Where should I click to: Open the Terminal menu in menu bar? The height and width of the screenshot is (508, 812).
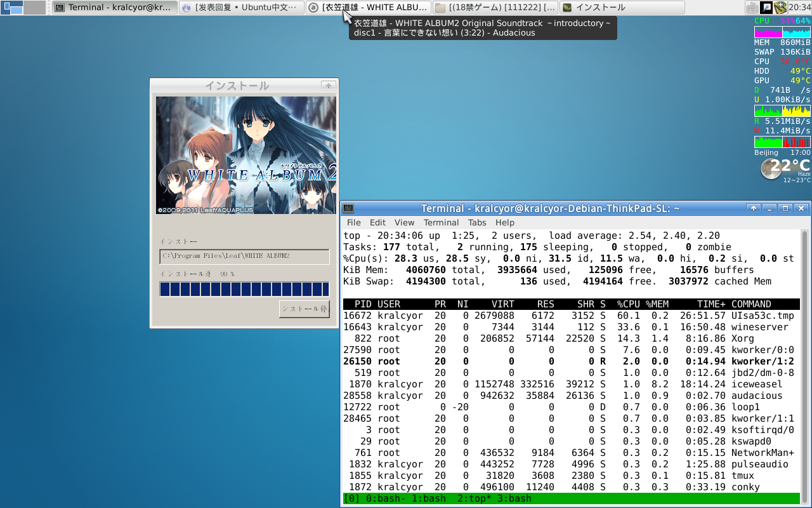441,222
